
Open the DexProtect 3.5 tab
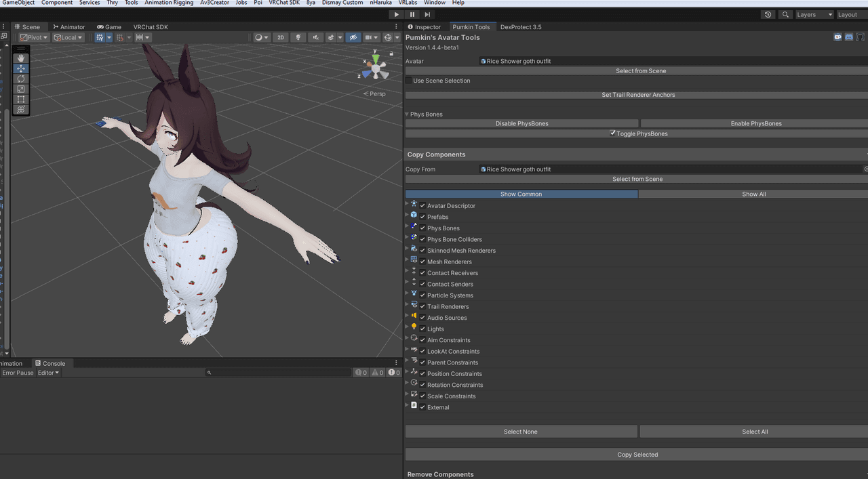point(521,27)
